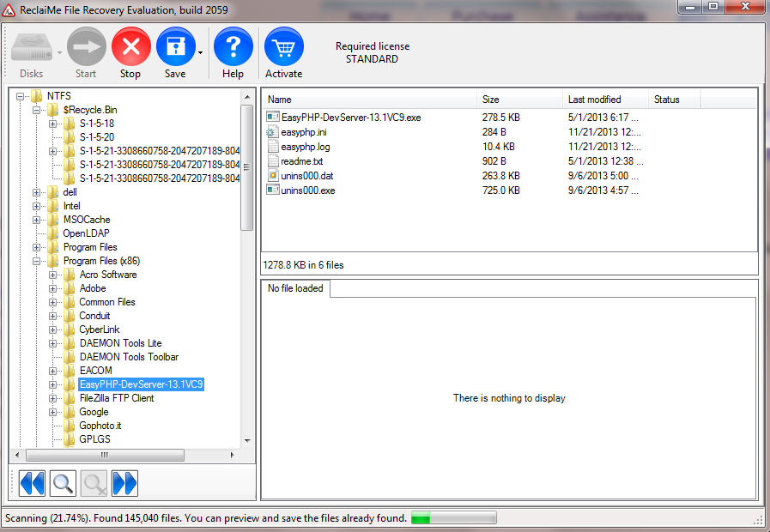Expand the Program Files folder node
Viewport: 770px width, 532px height.
37,247
